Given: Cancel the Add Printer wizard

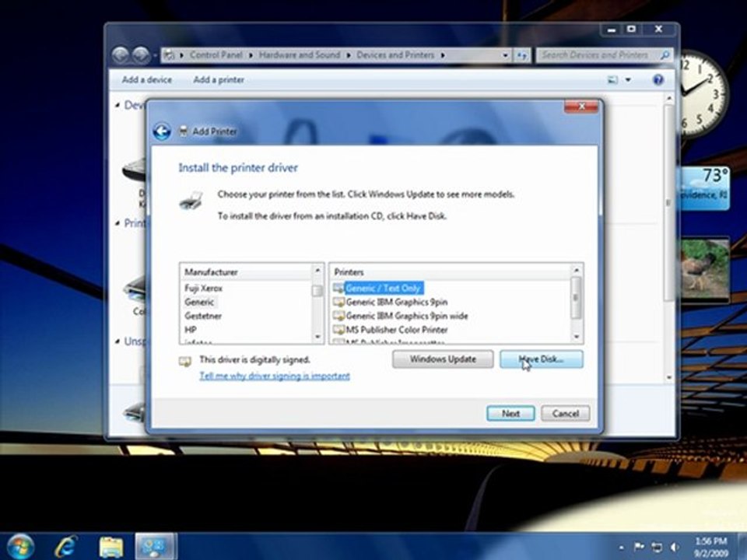Looking at the screenshot, I should point(566,413).
